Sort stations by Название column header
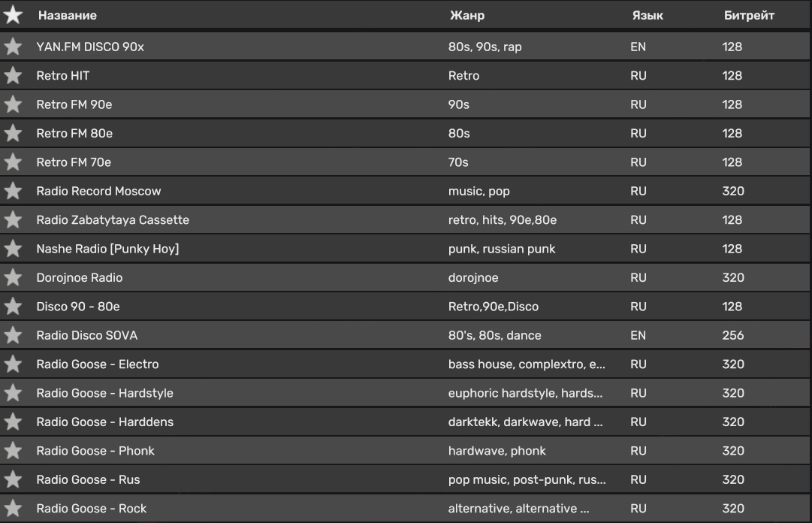This screenshot has height=523, width=812. 68,15
